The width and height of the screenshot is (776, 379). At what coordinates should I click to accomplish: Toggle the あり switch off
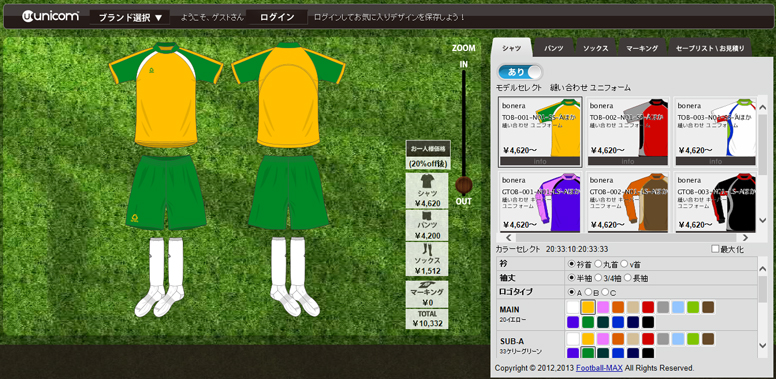tap(520, 72)
